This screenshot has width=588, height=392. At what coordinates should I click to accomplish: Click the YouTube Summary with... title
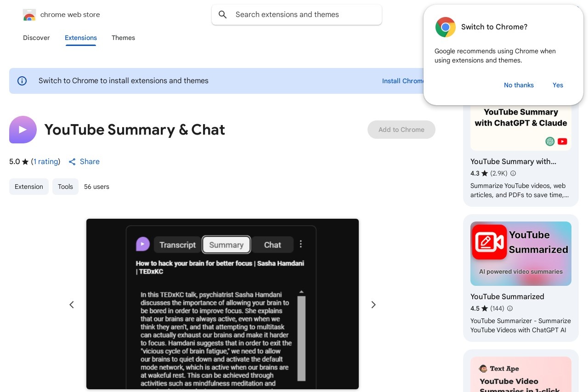[x=513, y=162]
